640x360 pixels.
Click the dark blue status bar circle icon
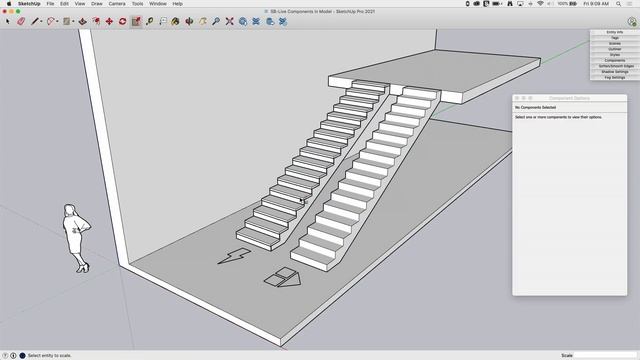pyautogui.click(x=22, y=356)
